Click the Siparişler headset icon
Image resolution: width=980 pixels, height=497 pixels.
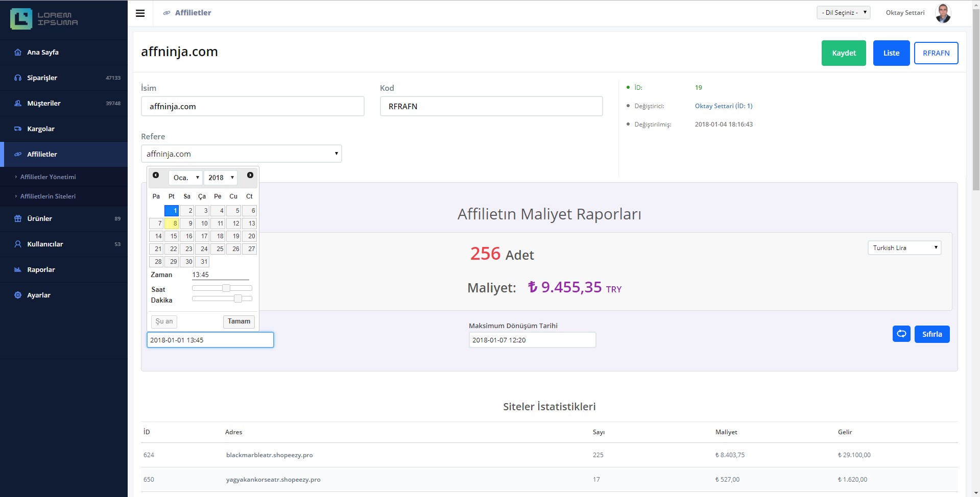[18, 78]
